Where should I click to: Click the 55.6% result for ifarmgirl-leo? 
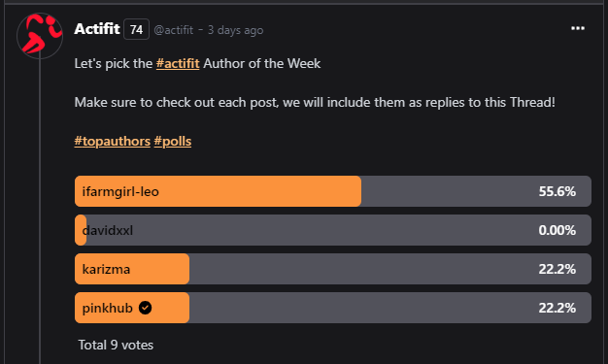click(557, 191)
